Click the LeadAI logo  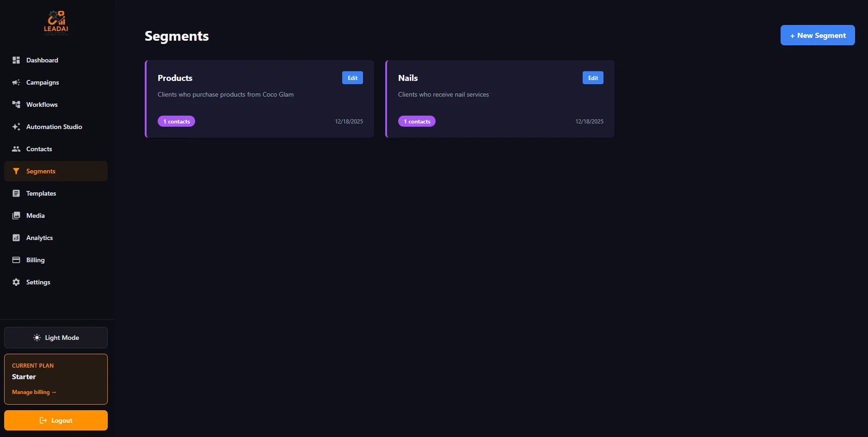[56, 22]
